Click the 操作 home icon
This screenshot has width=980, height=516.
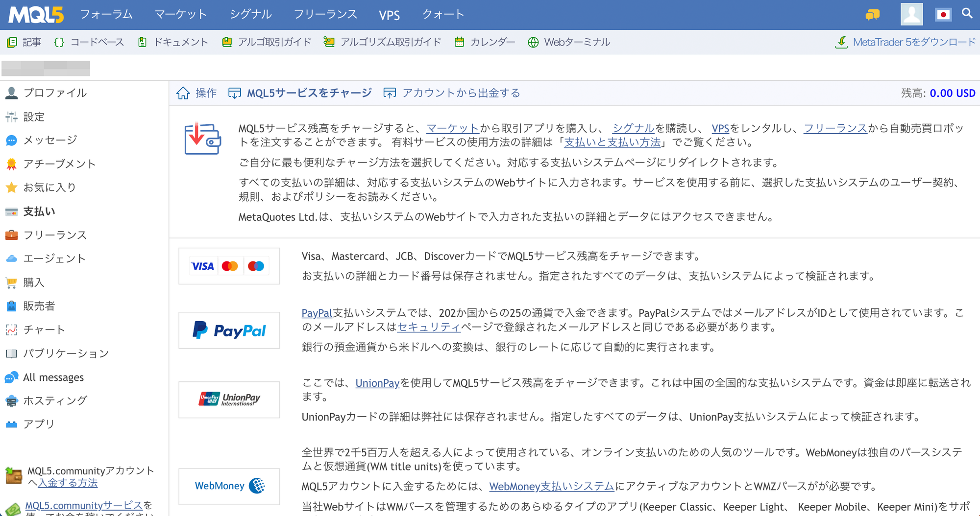(x=183, y=93)
